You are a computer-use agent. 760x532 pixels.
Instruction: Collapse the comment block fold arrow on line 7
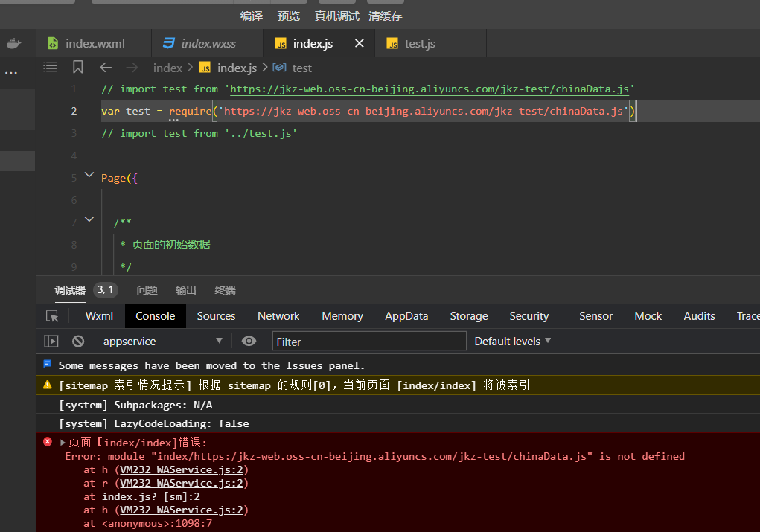[89, 219]
